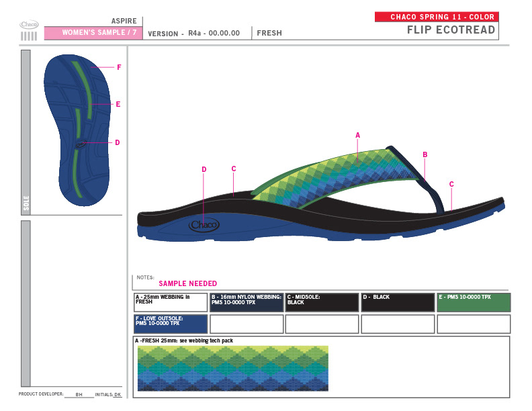Click the vertical bars icon beneath the header logo
The width and height of the screenshot is (532, 411).
29,36
